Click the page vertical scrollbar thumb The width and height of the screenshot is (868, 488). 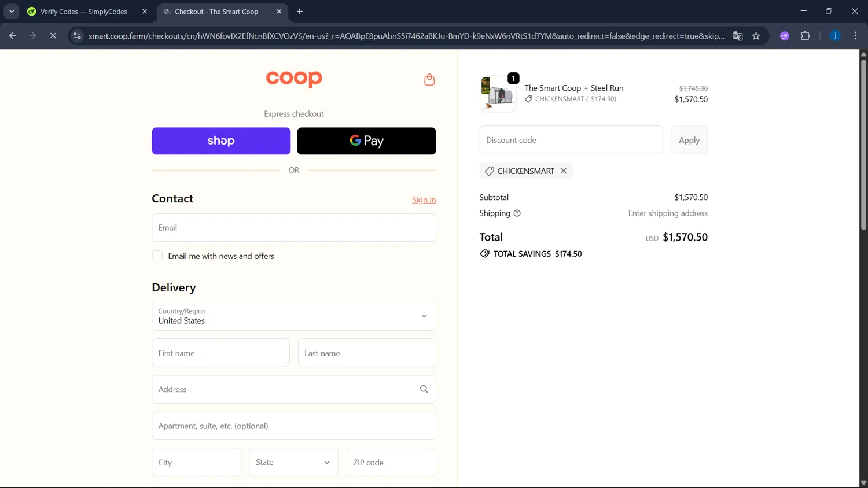863,145
